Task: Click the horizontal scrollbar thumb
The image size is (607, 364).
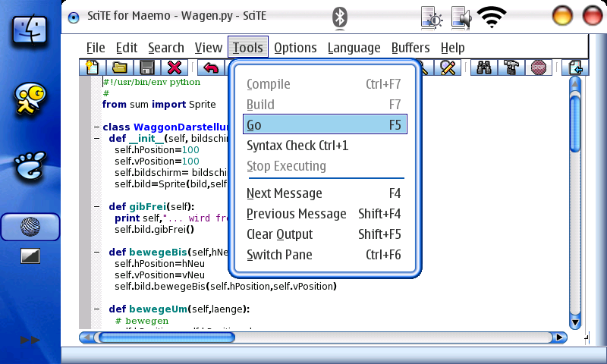Action: click(167, 337)
